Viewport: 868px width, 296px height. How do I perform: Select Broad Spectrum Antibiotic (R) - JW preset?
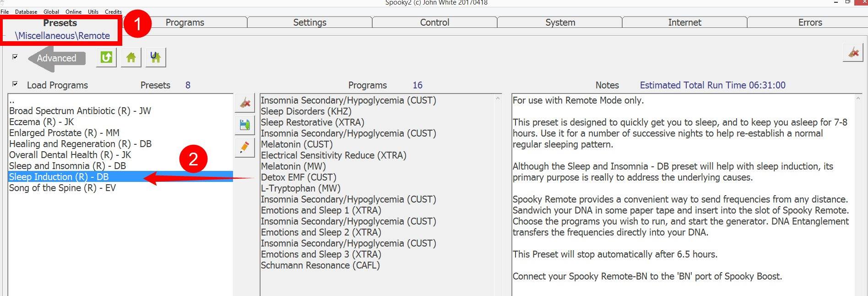80,111
